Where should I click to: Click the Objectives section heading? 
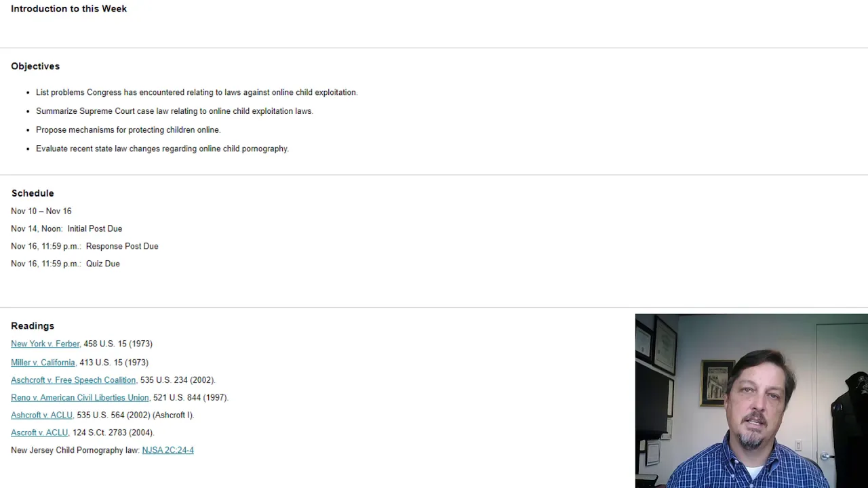pos(35,66)
